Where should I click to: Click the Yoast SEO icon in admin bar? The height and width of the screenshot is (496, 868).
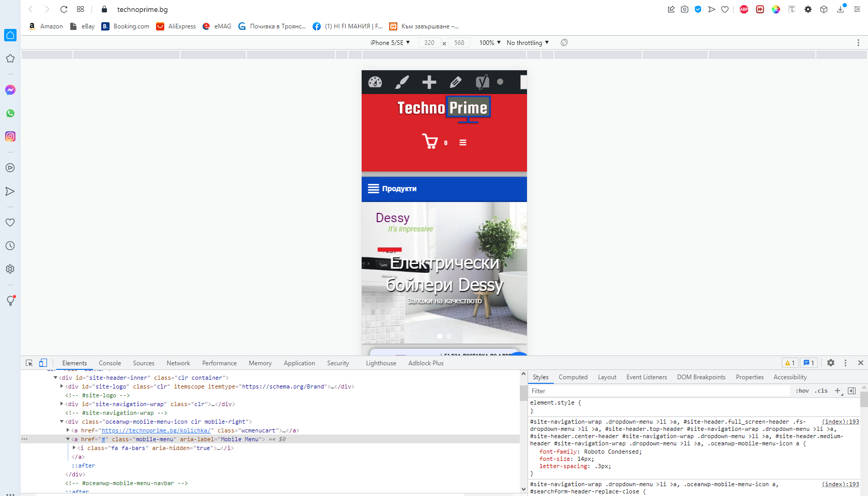483,82
